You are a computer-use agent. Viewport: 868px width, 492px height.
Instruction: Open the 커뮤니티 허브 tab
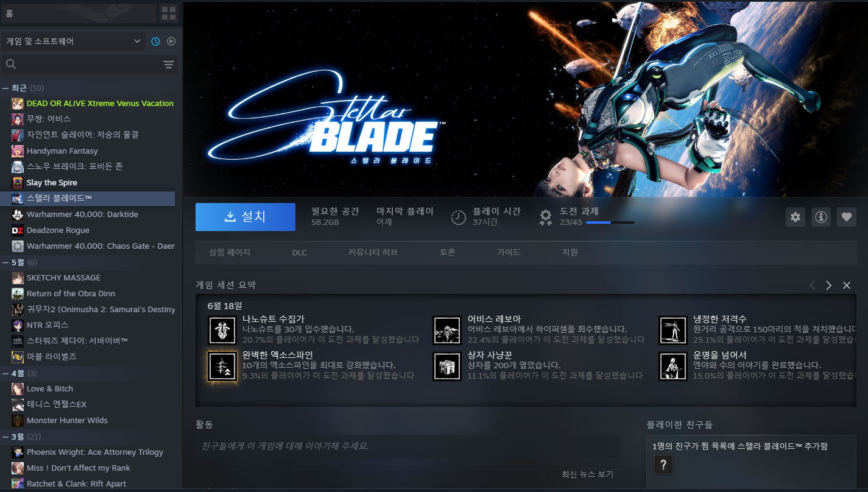coord(373,252)
